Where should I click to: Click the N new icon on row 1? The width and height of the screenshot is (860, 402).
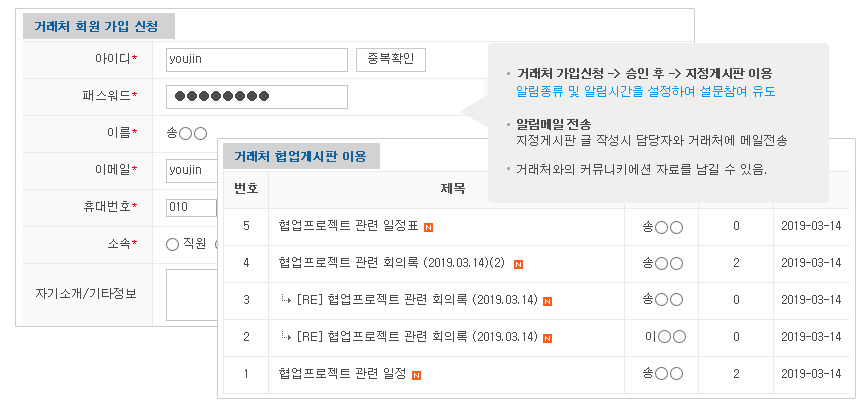point(416,376)
